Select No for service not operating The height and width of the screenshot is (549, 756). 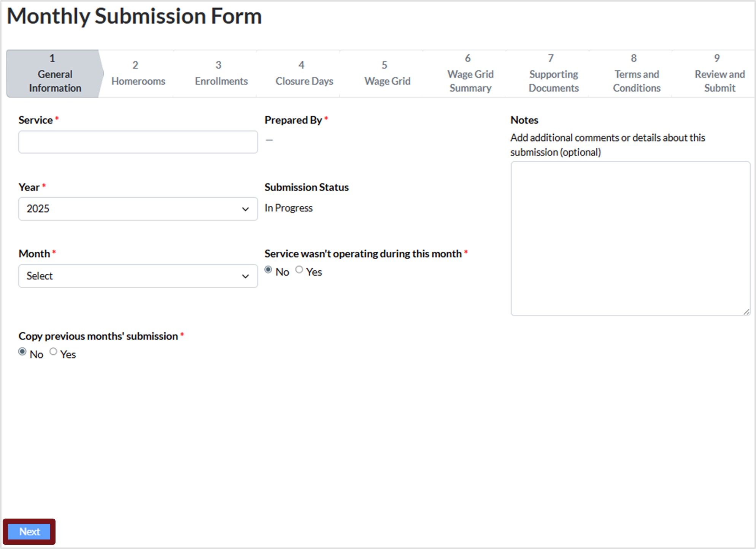[268, 270]
